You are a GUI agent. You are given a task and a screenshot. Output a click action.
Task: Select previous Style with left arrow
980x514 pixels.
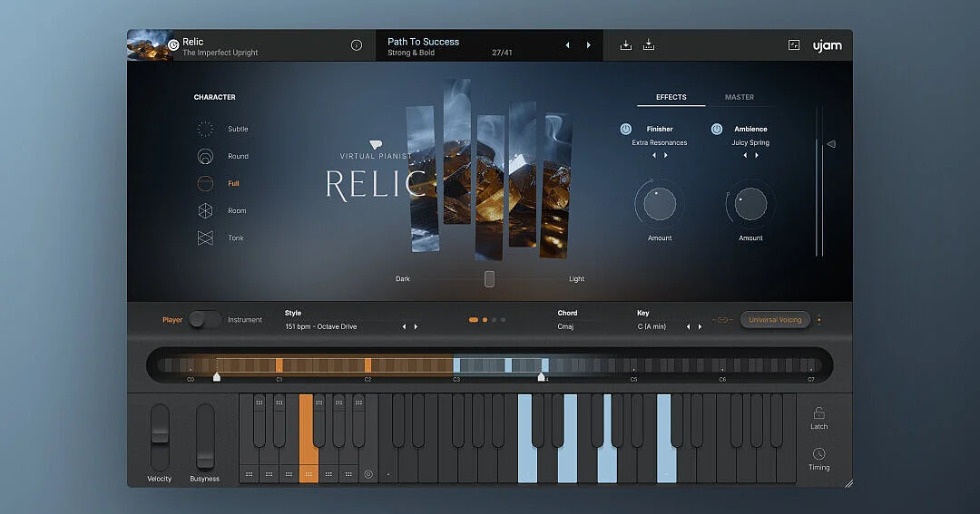click(x=404, y=326)
